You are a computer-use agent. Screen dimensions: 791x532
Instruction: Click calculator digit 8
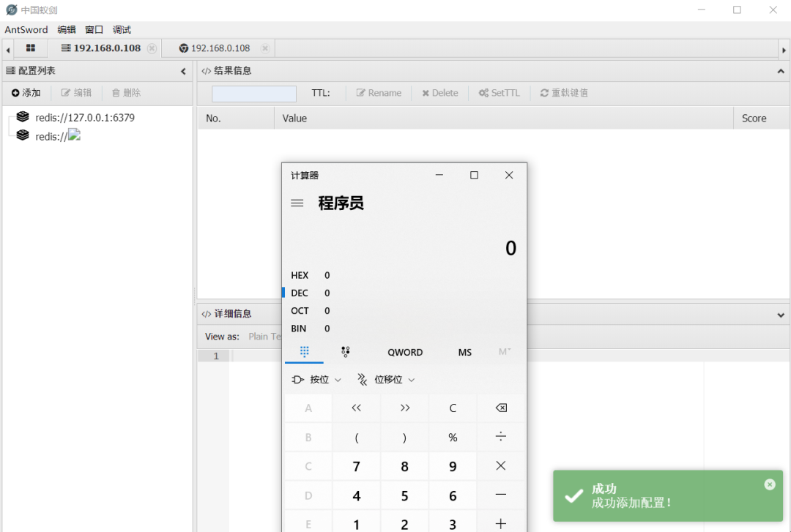(x=404, y=466)
